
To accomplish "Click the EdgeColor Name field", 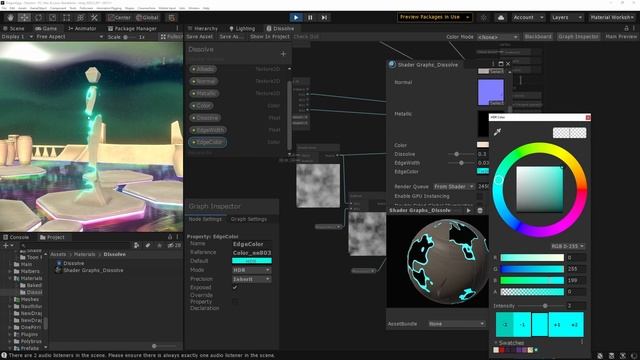I will pos(252,244).
